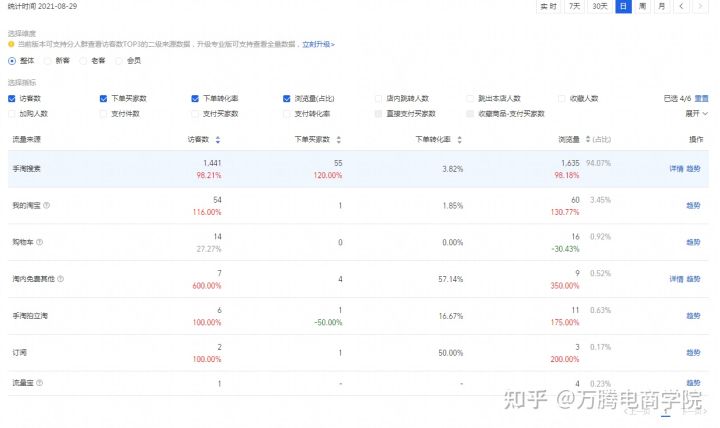The height and width of the screenshot is (428, 720).
Task: Sort table by 下单买家数 column arrows
Action: pos(338,140)
